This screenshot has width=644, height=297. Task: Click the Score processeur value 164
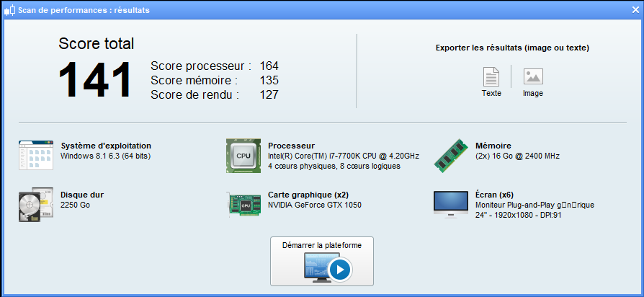coord(269,66)
